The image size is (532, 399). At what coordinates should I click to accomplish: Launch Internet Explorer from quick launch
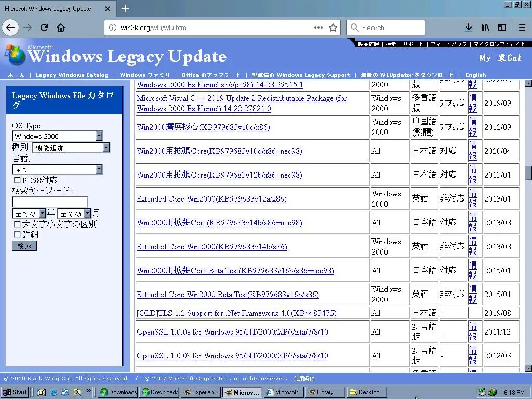[x=54, y=392]
